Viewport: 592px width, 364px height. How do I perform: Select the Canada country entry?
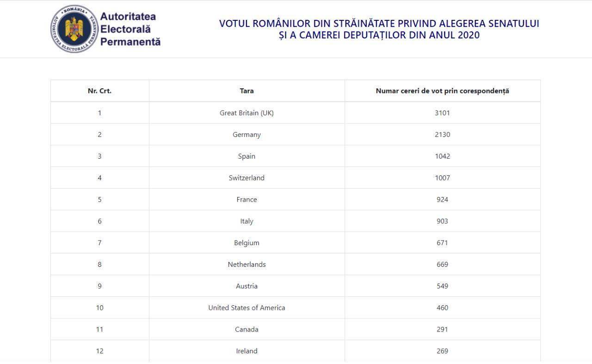point(247,329)
